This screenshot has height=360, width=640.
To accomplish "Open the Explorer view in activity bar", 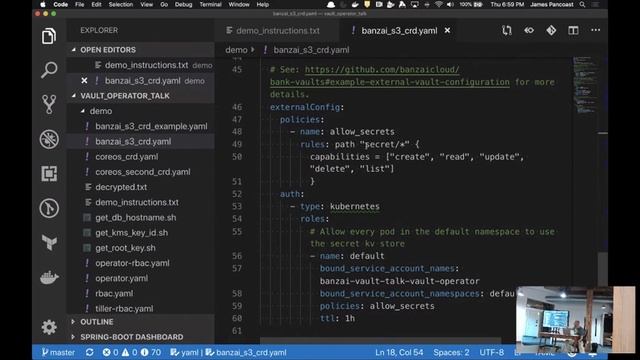I will [49, 36].
